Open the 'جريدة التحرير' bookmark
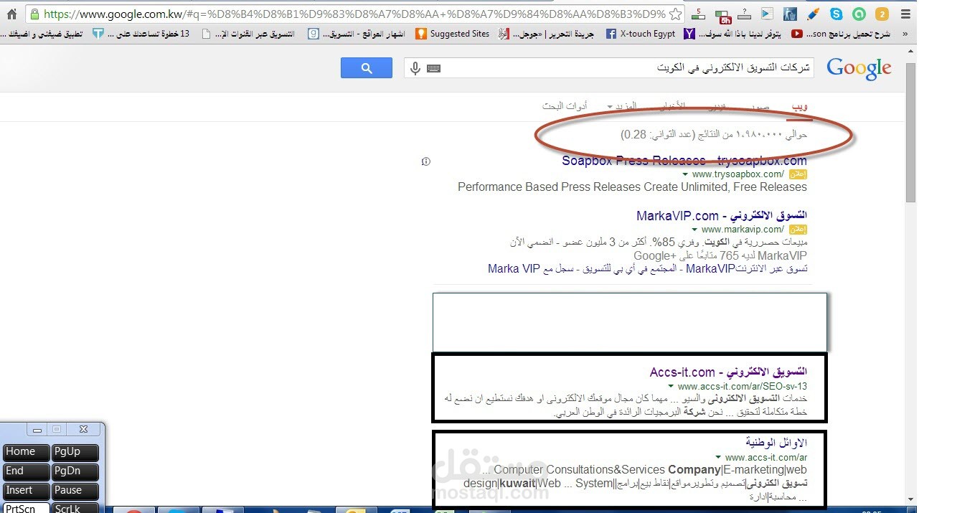 (547, 34)
